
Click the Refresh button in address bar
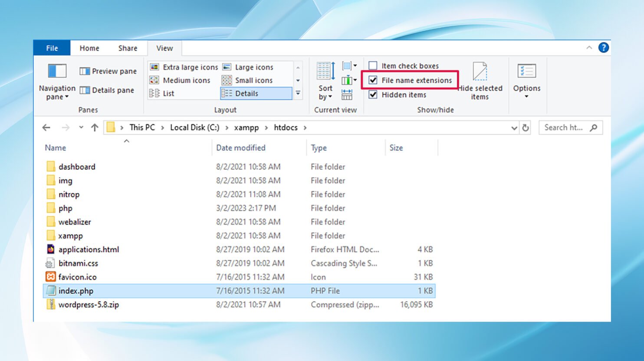pyautogui.click(x=526, y=128)
